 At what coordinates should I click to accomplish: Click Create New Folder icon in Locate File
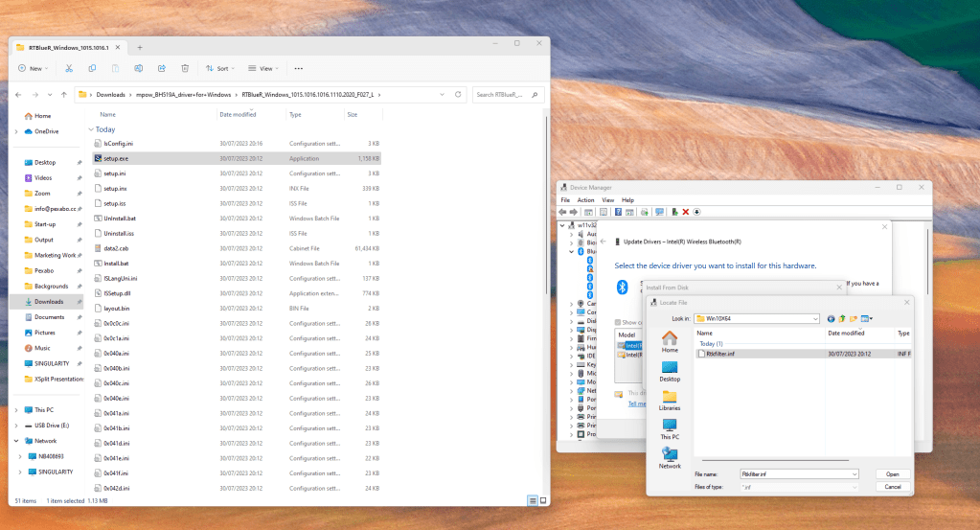(854, 319)
